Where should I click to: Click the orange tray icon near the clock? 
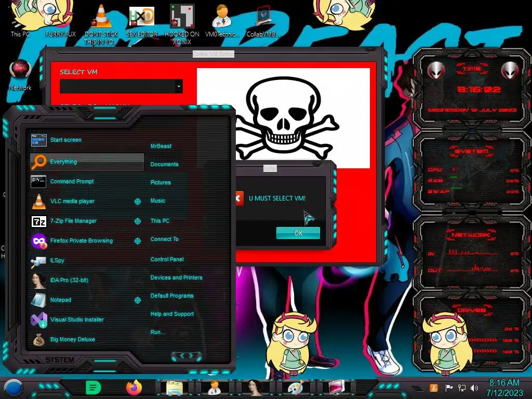pos(433,388)
